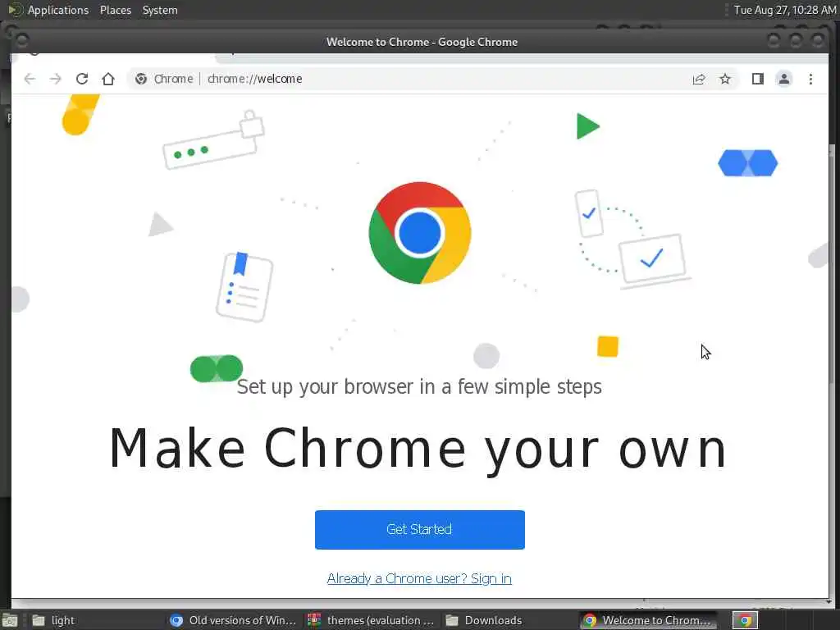Click the date and time clock
The height and width of the screenshot is (630, 840).
(x=784, y=10)
